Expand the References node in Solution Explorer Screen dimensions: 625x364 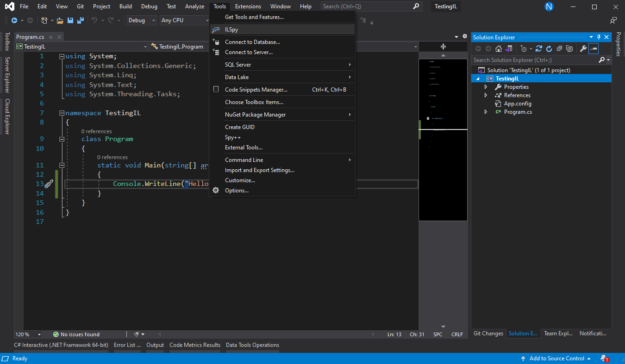pyautogui.click(x=486, y=95)
